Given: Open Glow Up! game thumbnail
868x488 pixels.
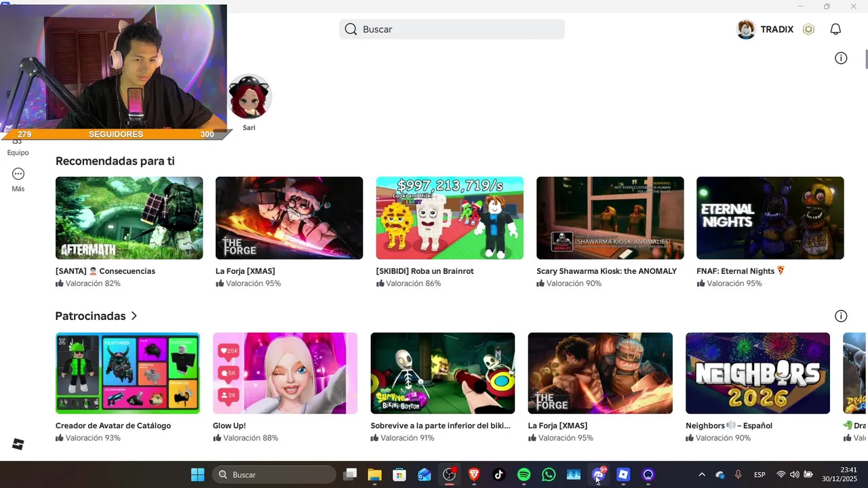Looking at the screenshot, I should (x=285, y=373).
